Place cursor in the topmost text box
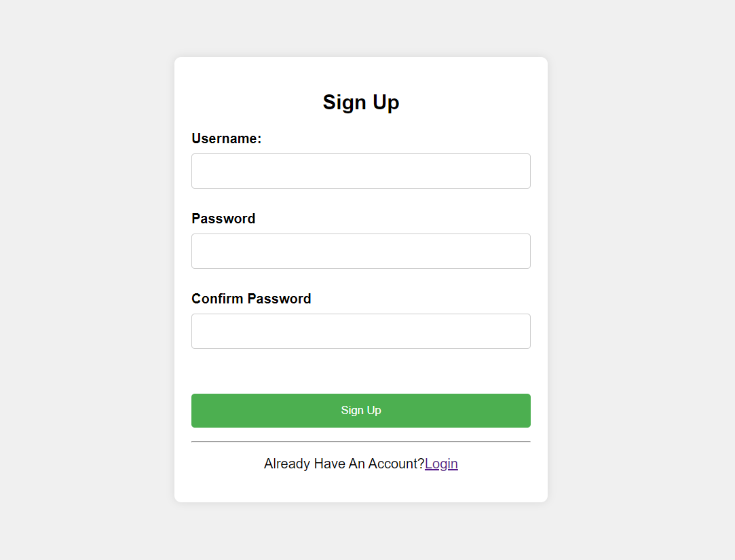 point(360,171)
